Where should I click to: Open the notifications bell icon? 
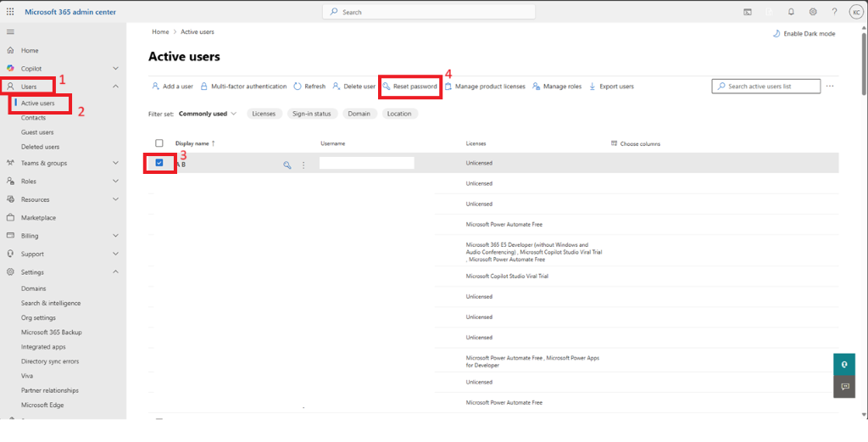[791, 12]
